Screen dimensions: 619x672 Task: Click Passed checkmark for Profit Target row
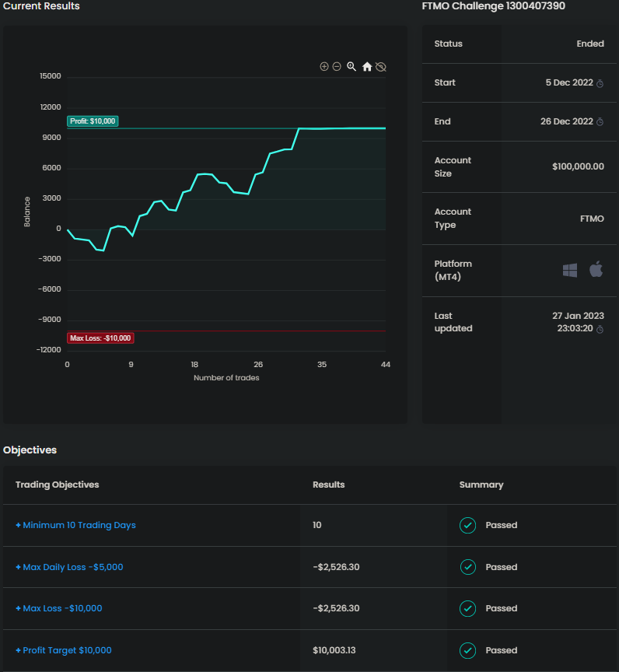[468, 650]
